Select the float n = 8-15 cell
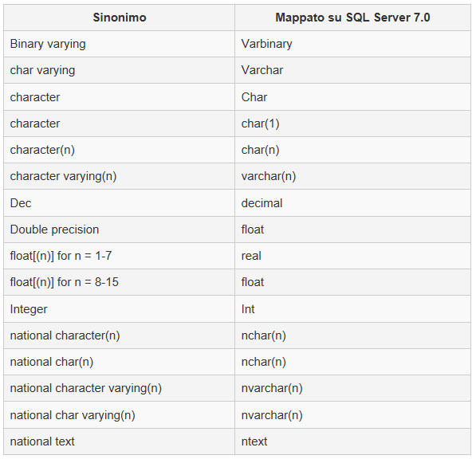 click(120, 282)
